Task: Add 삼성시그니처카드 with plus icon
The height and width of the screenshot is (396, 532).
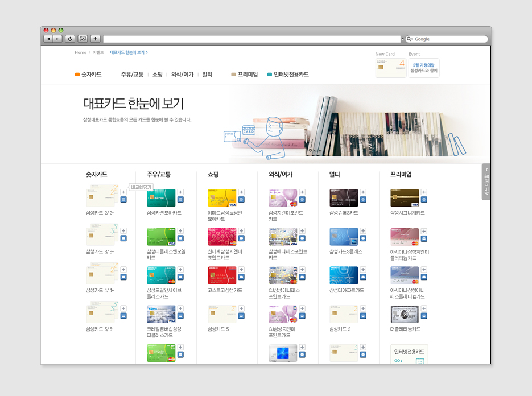Action: (424, 192)
